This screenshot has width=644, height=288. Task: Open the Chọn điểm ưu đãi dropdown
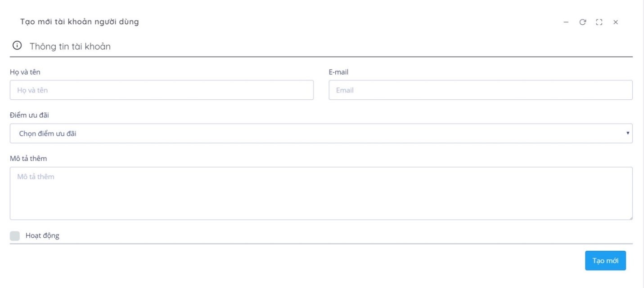(x=321, y=133)
